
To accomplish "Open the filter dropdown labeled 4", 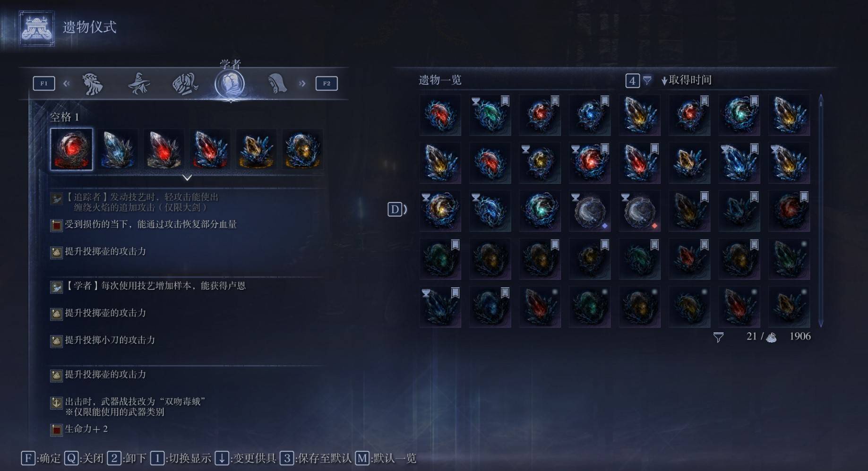I will pos(638,81).
